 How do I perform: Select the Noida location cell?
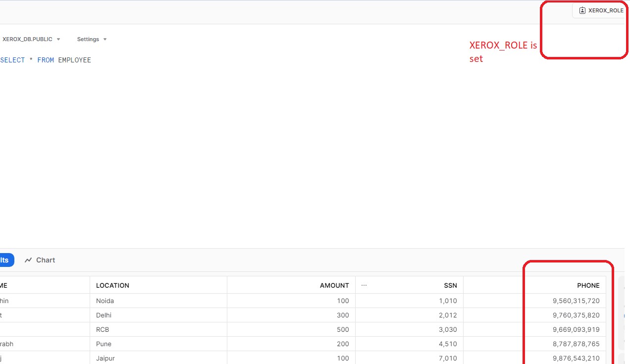(105, 301)
